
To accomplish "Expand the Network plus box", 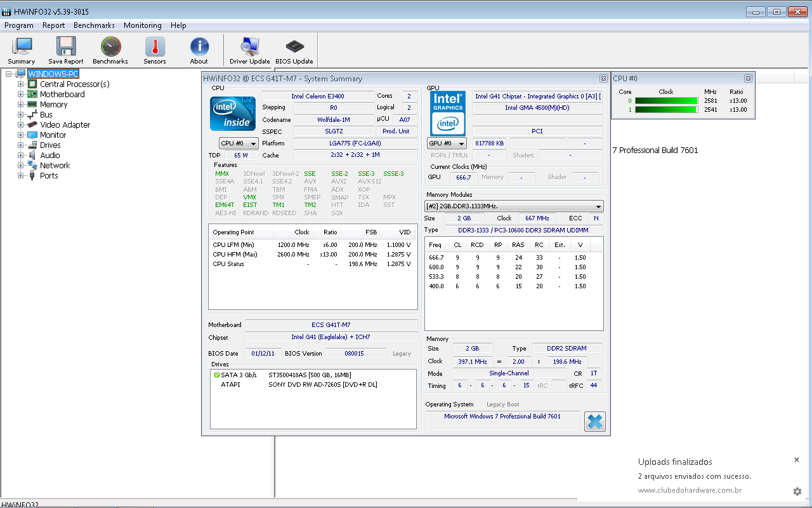I will coord(20,165).
